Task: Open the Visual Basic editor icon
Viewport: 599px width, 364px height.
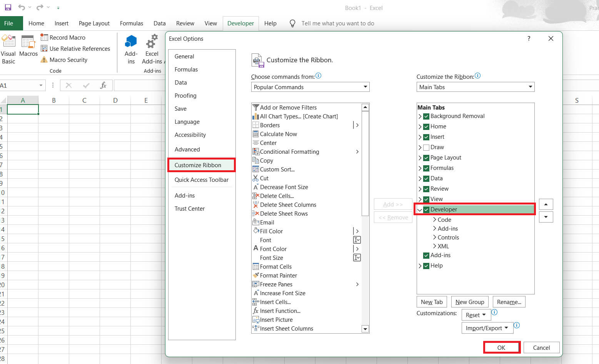Action: tap(8, 42)
